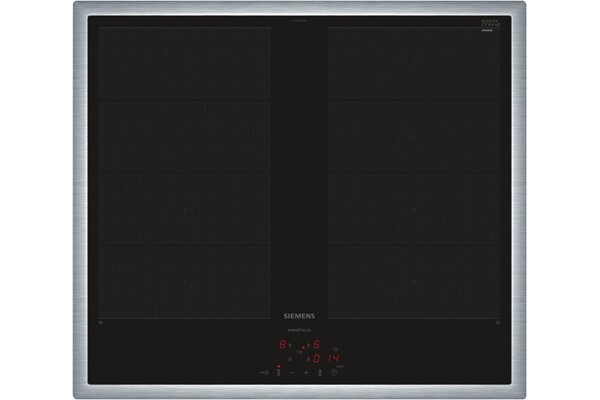Tap the bell icon above the timer
The image size is (600, 400).
336,349
